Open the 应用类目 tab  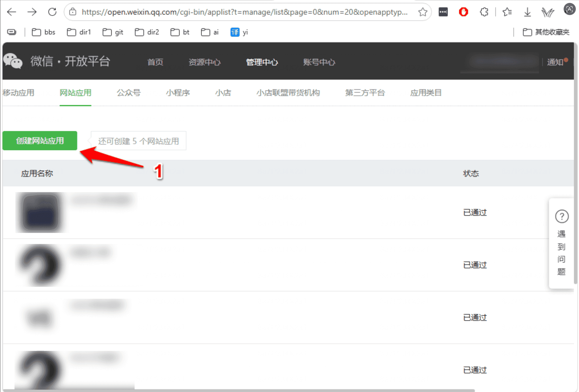[426, 93]
